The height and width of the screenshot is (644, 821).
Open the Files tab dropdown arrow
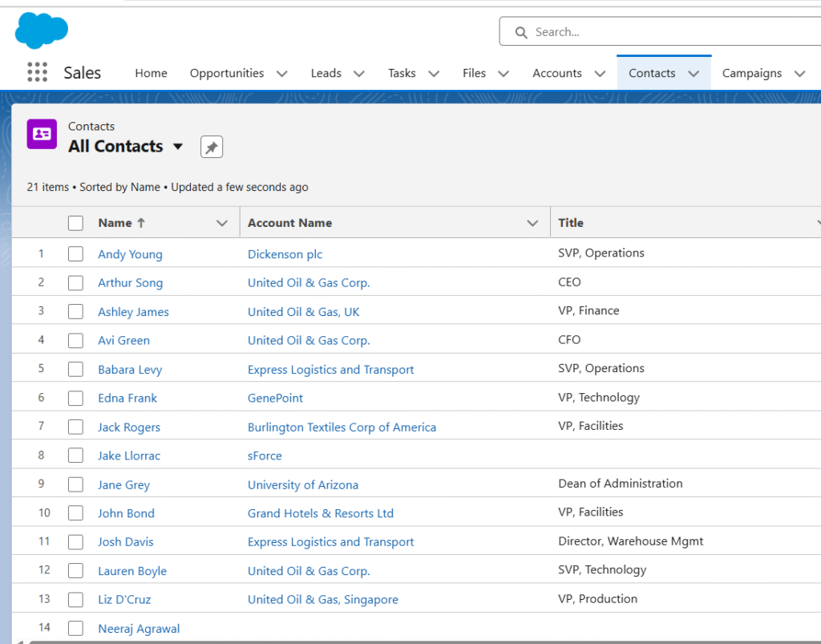coord(504,73)
